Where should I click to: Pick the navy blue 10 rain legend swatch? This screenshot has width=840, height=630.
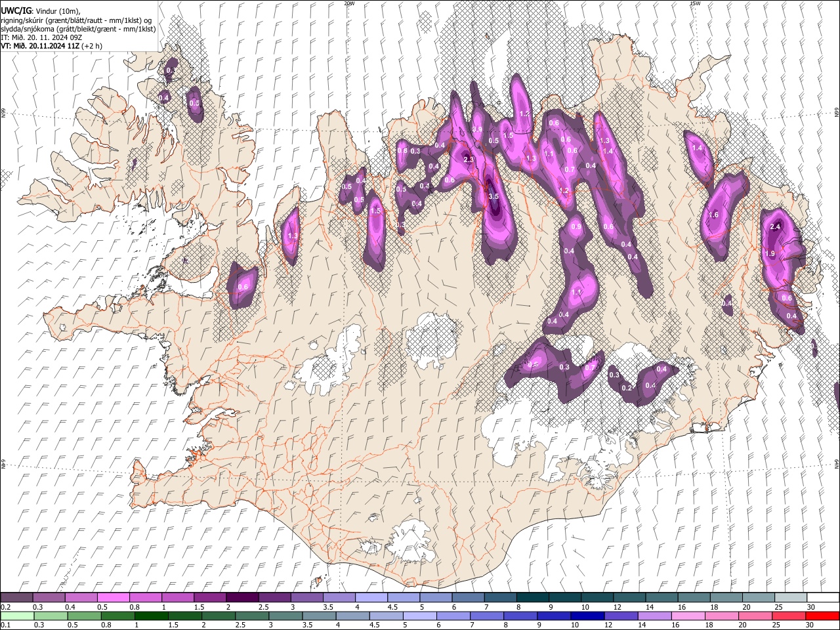(587, 616)
